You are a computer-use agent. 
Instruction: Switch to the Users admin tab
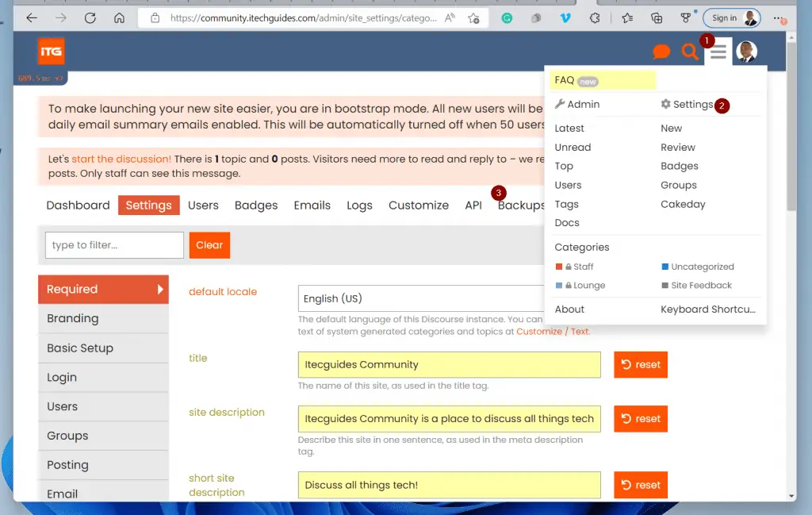203,206
